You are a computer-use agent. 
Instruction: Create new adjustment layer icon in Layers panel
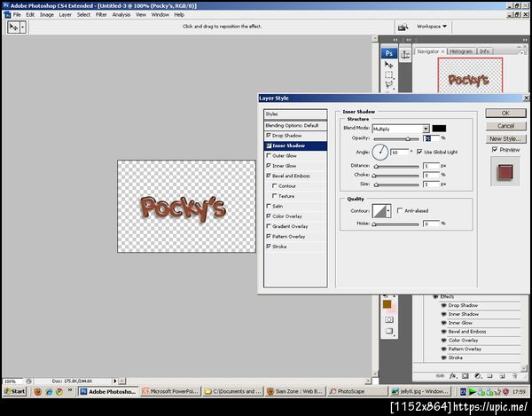click(478, 375)
